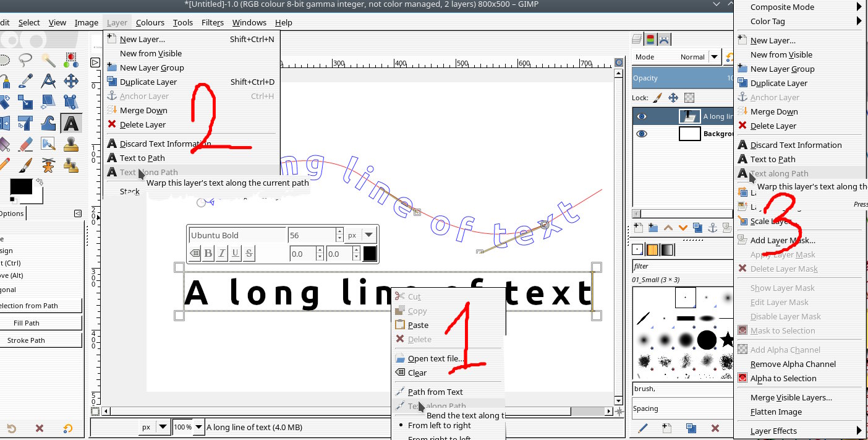This screenshot has width=868, height=440.
Task: Toggle strikethrough in on-canvas text toolbar
Action: (x=249, y=253)
